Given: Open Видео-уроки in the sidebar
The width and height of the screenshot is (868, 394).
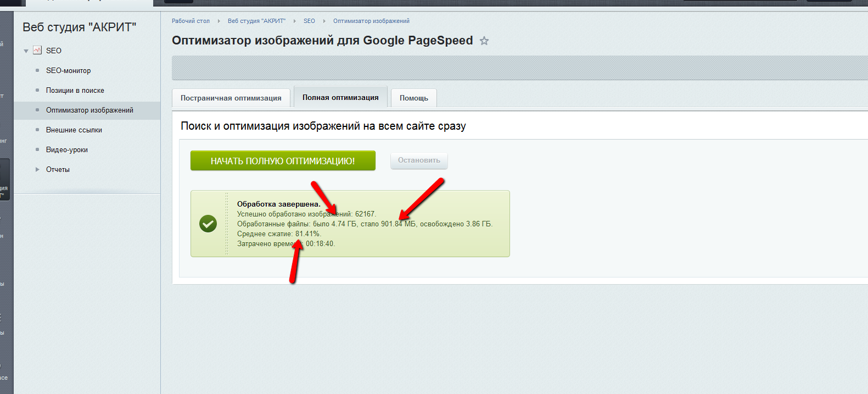Looking at the screenshot, I should point(67,149).
